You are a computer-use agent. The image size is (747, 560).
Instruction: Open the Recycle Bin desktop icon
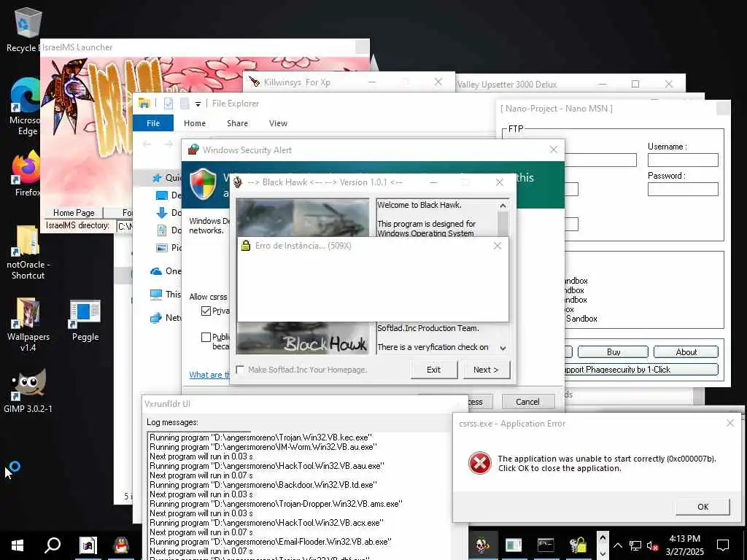(x=28, y=24)
